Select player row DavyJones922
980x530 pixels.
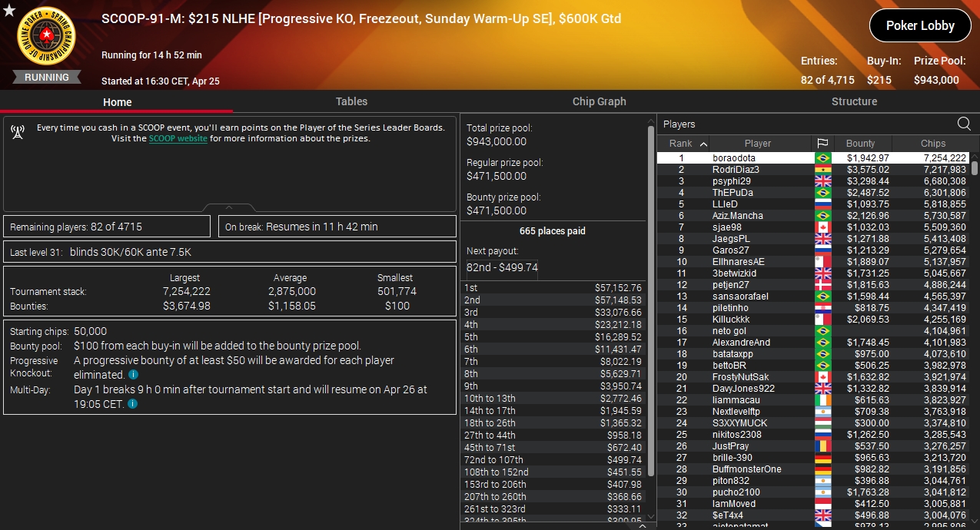click(x=813, y=388)
